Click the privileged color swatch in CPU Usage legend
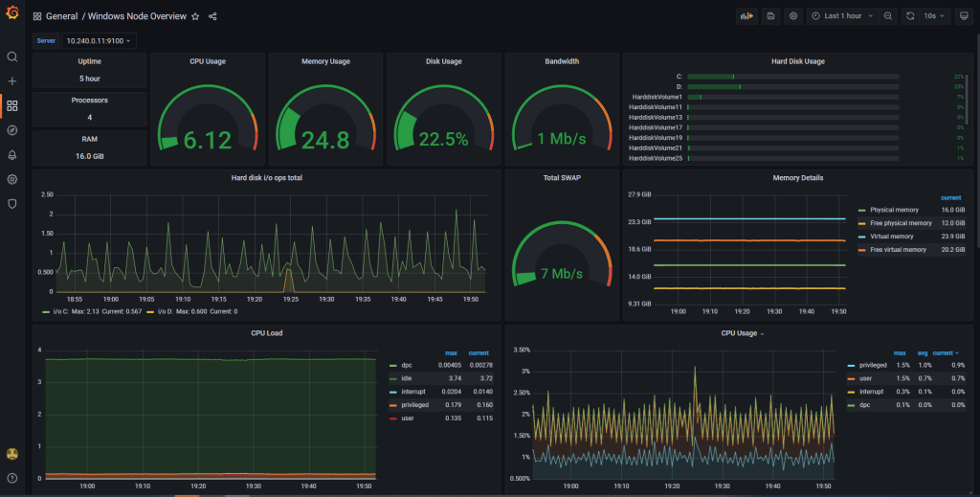The image size is (980, 497). [x=852, y=365]
